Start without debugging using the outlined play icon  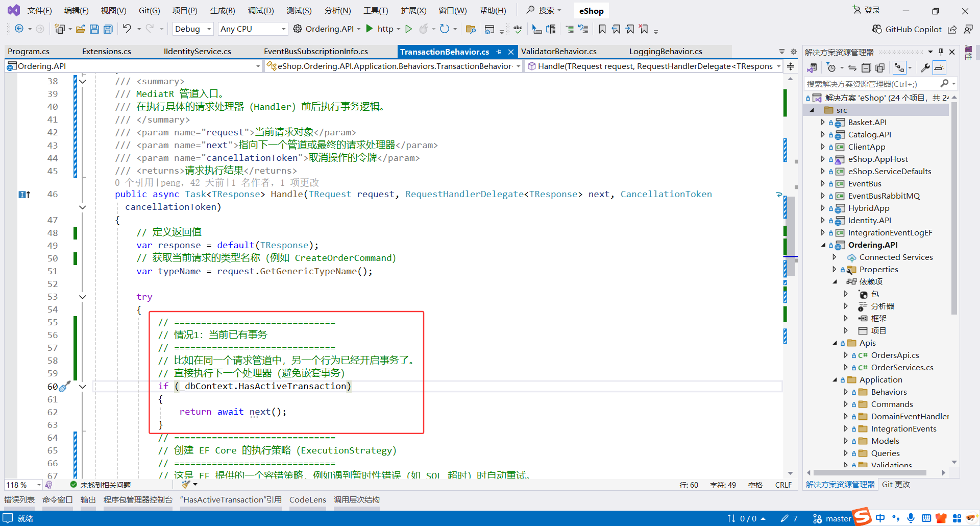click(x=408, y=29)
